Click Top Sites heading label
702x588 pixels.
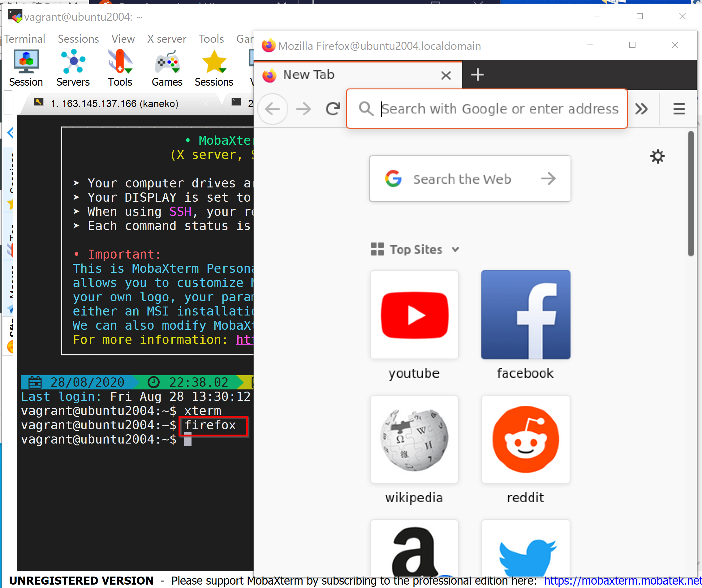[416, 249]
